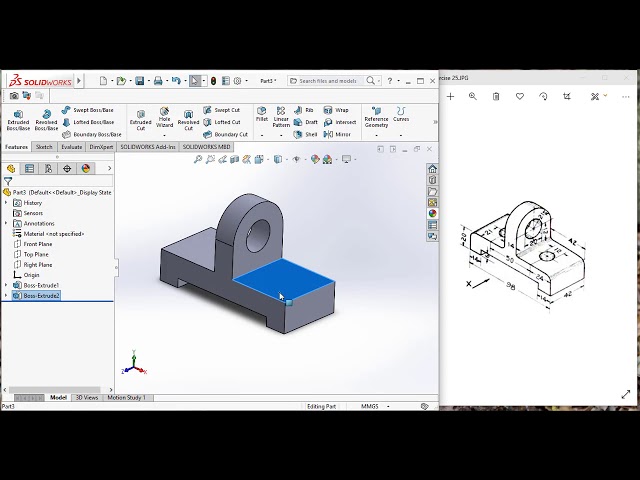Select Top Plane in the tree

[31, 254]
